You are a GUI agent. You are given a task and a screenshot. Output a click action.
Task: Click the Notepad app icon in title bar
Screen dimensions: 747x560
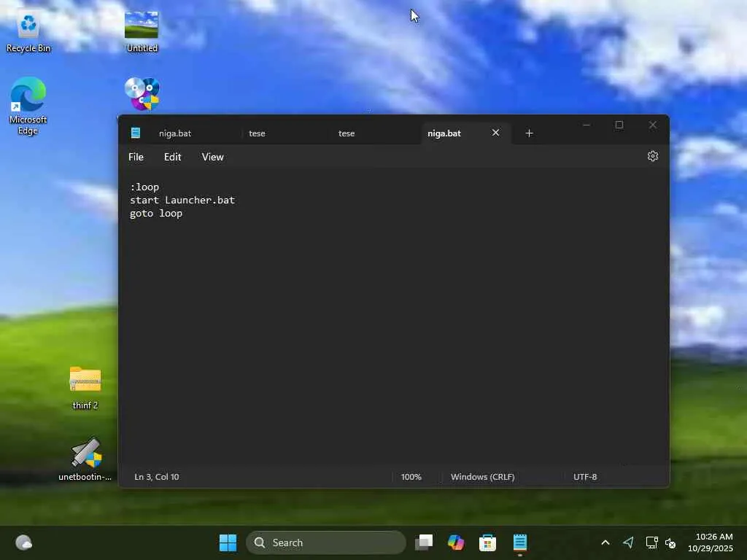(135, 133)
